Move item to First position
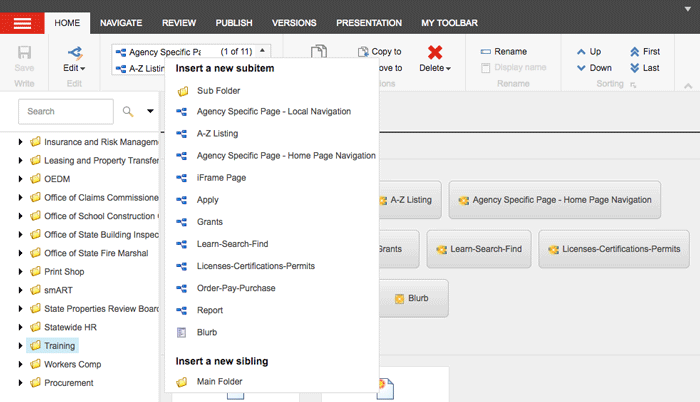The width and height of the screenshot is (700, 402). 643,51
